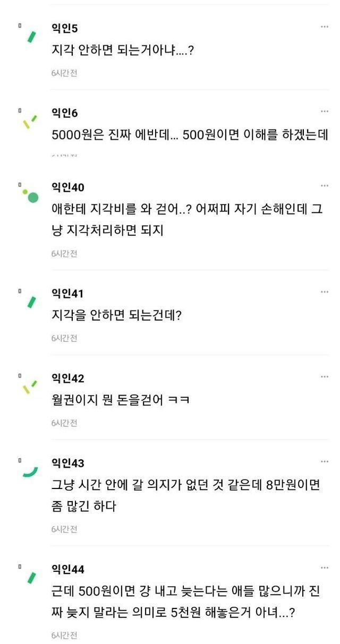Tap 익인43's comment about 8만원

tap(186, 495)
